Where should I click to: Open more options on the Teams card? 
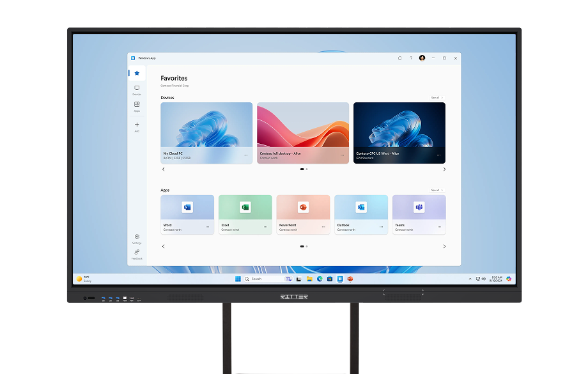click(x=439, y=227)
